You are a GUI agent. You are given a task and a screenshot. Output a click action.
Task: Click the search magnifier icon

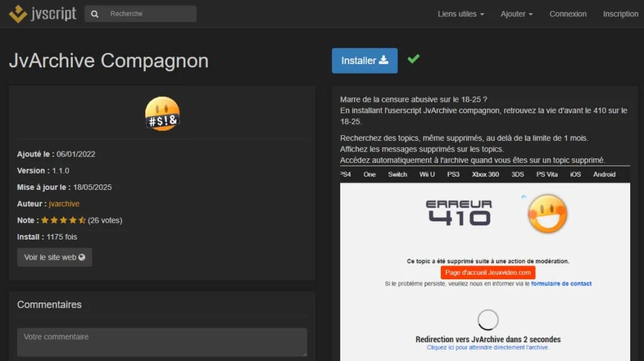pyautogui.click(x=94, y=14)
